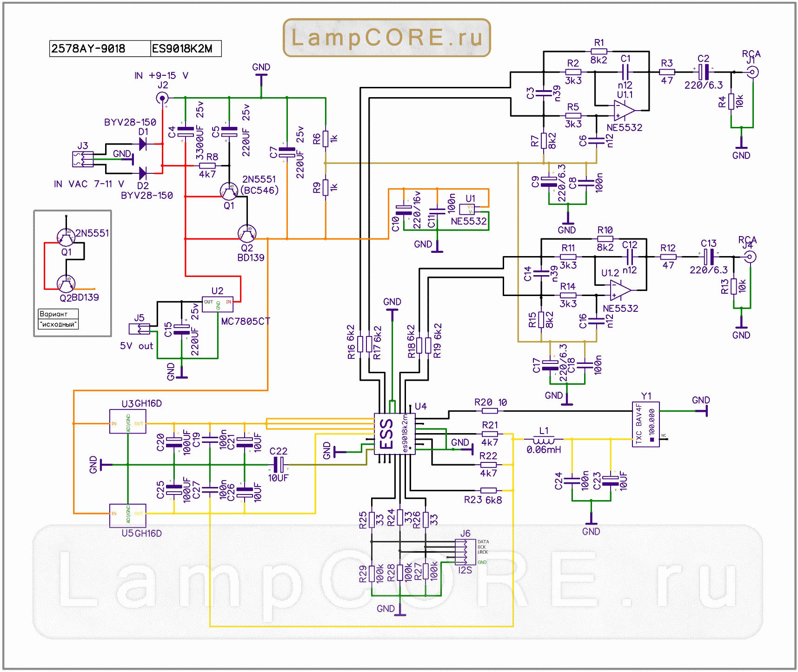
Task: Select the Q2 BD139 transistor in main circuit
Action: tap(246, 233)
